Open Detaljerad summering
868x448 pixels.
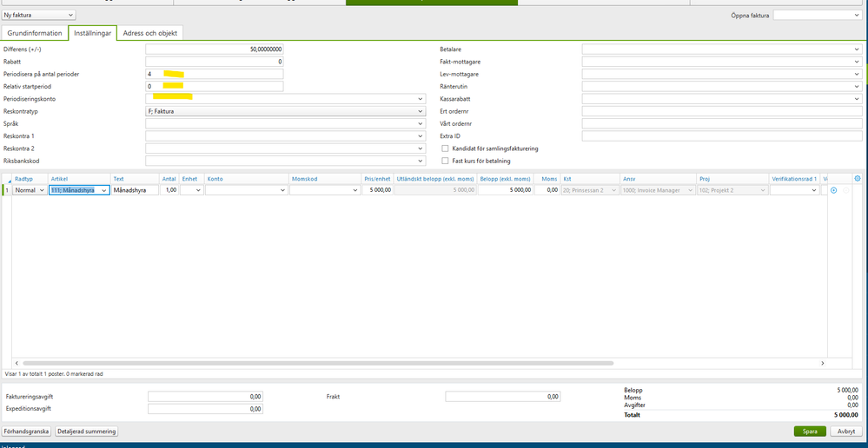point(87,431)
